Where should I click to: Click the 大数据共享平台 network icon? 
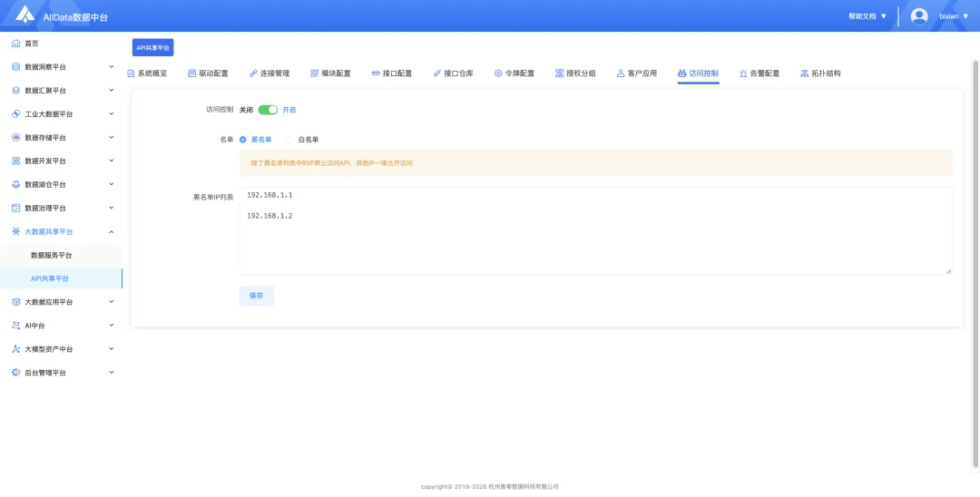point(16,231)
